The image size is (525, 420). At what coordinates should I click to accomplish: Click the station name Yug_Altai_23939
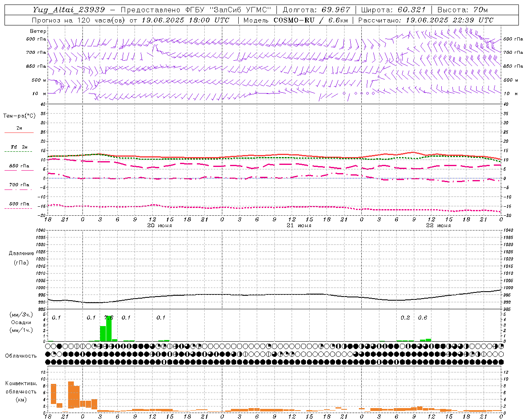[x=69, y=9]
